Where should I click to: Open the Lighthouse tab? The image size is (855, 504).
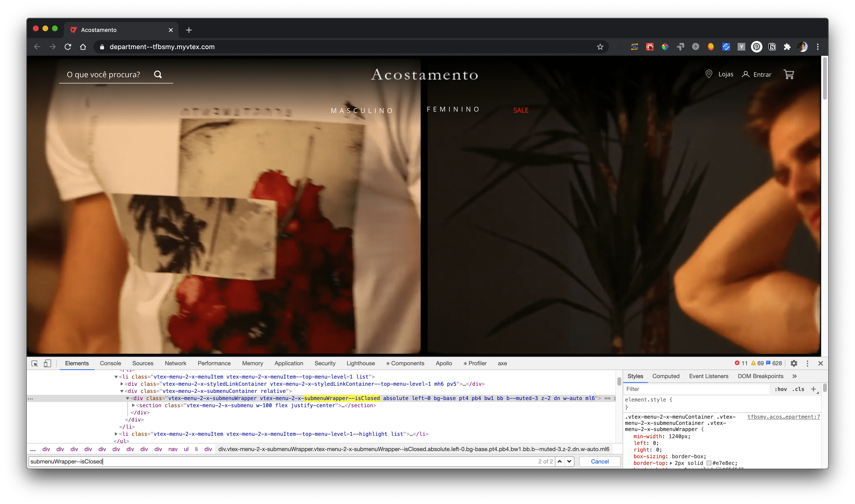coord(360,363)
